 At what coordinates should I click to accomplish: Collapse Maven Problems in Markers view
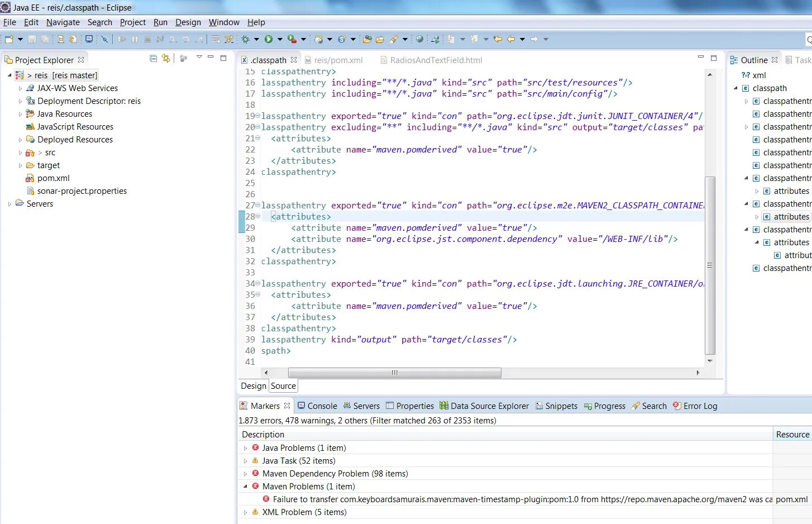tap(245, 487)
